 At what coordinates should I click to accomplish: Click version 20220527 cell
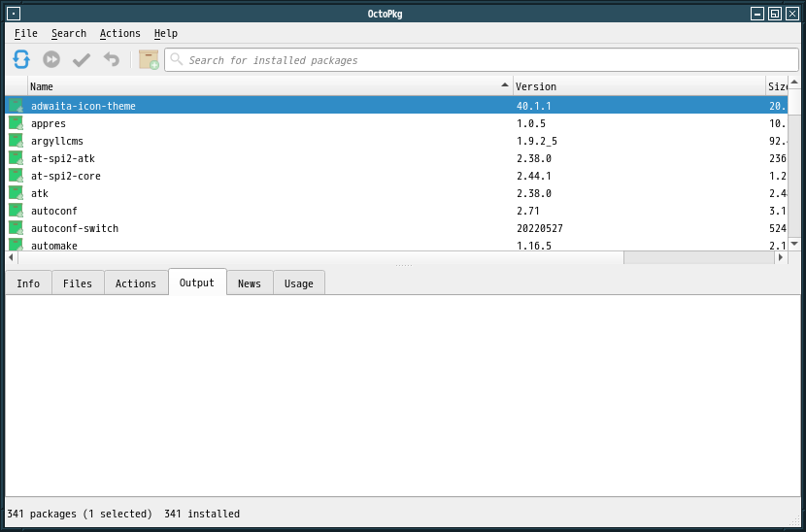tap(540, 228)
